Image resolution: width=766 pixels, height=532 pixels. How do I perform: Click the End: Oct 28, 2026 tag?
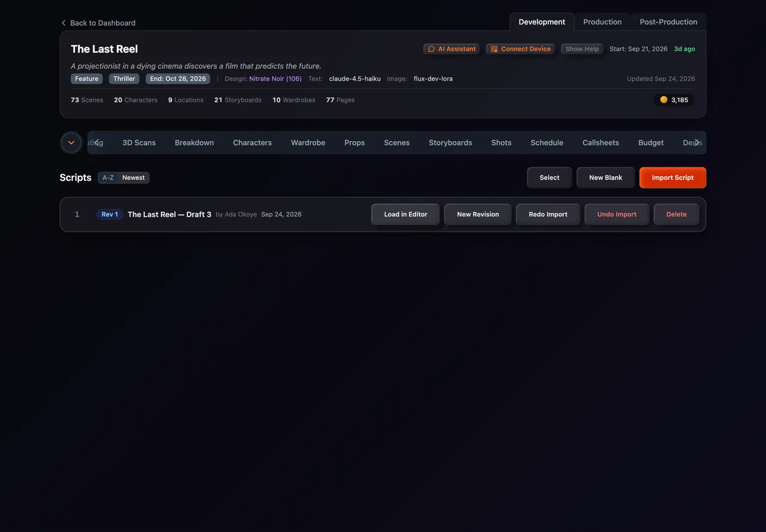[178, 79]
